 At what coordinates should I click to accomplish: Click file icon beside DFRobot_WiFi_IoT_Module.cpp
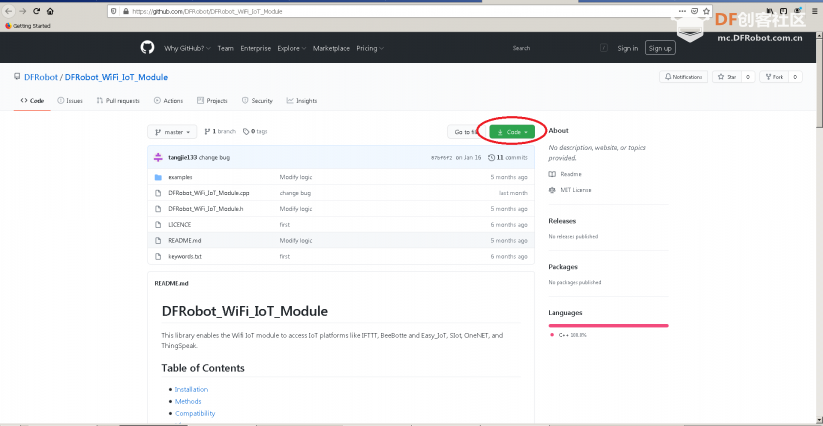(158, 193)
